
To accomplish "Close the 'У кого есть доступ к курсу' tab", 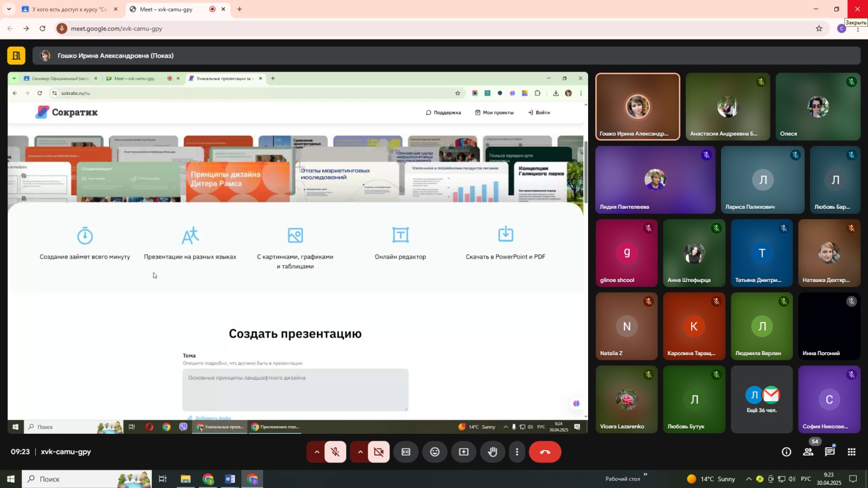I will click(x=116, y=9).
